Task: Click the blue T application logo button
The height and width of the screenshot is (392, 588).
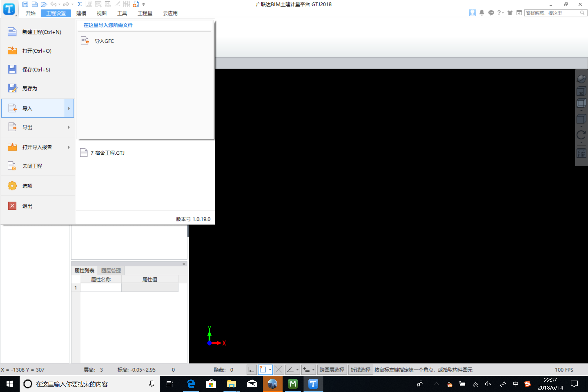Action: pos(9,9)
